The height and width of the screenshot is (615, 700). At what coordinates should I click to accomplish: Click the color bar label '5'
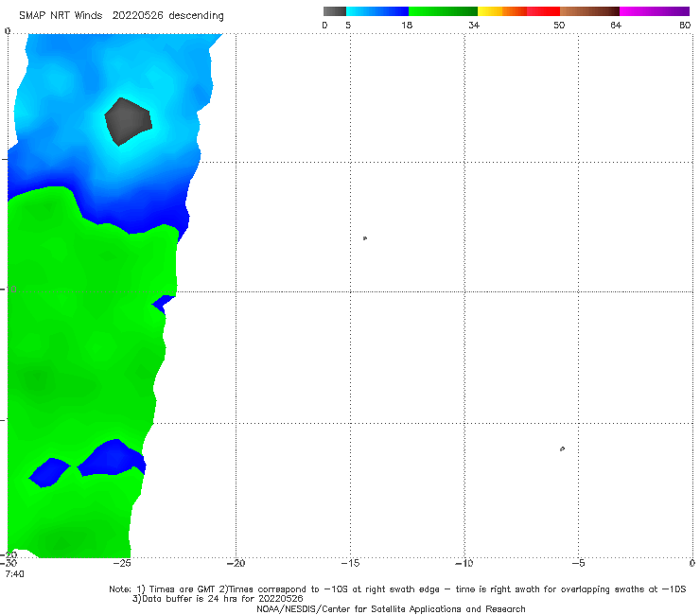tap(348, 25)
